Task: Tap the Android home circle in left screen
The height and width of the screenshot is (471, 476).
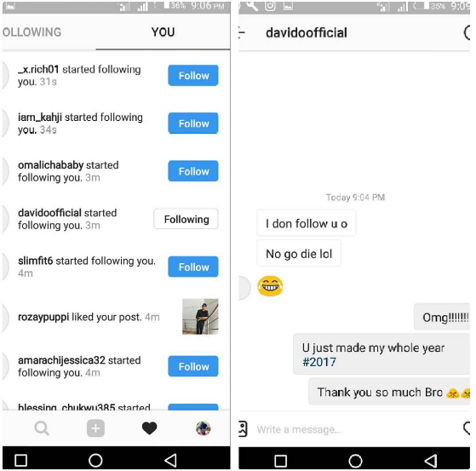Action: [x=95, y=461]
